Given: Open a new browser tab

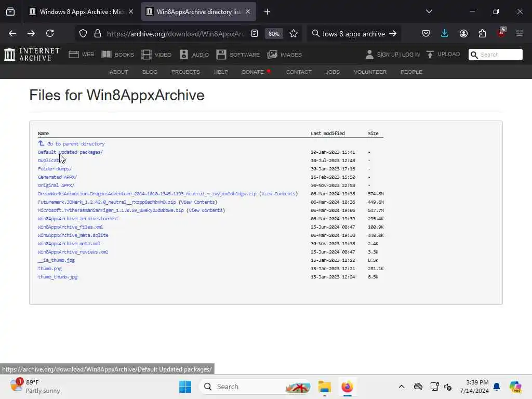Looking at the screenshot, I should (x=268, y=12).
